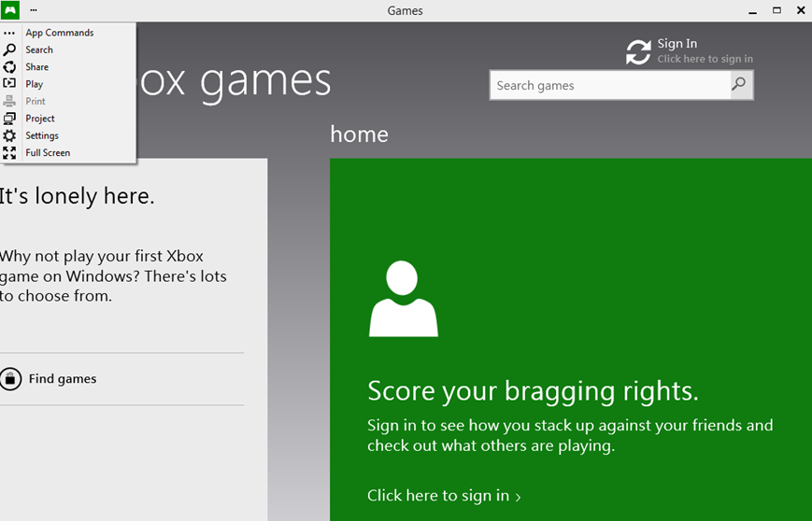Focus the Search games input field
This screenshot has height=521, width=812.
click(610, 85)
